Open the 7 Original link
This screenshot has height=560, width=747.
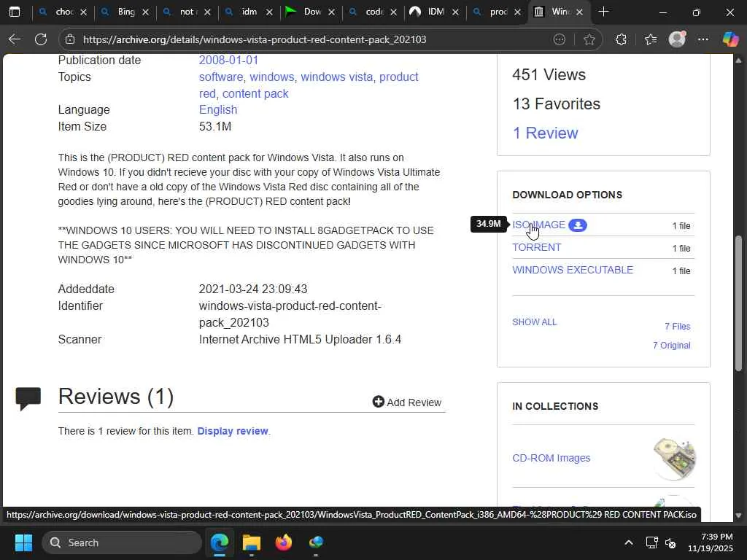[671, 346]
